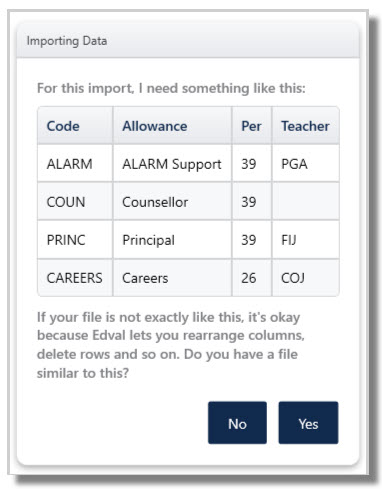This screenshot has height=489, width=382.
Task: Select the Code column header
Action: pos(75,126)
